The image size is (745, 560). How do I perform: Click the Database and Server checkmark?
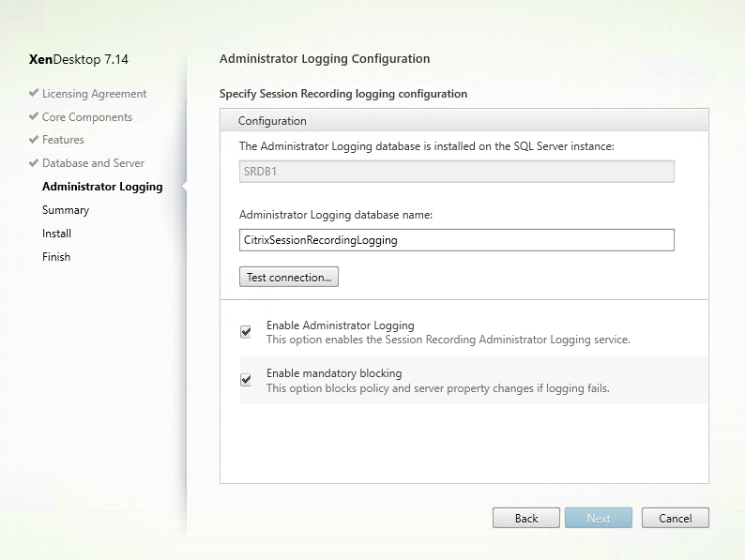click(34, 163)
